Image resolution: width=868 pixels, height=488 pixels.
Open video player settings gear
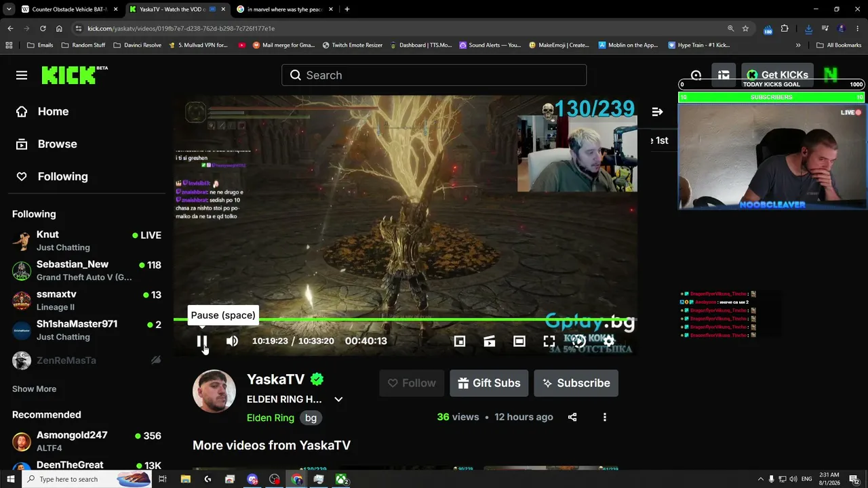coord(609,341)
